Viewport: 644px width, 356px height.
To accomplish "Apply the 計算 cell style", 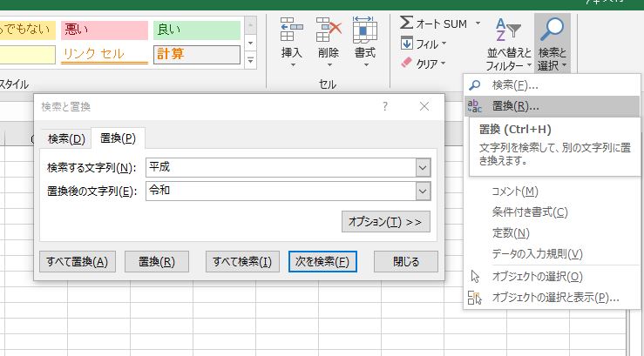I will point(197,55).
